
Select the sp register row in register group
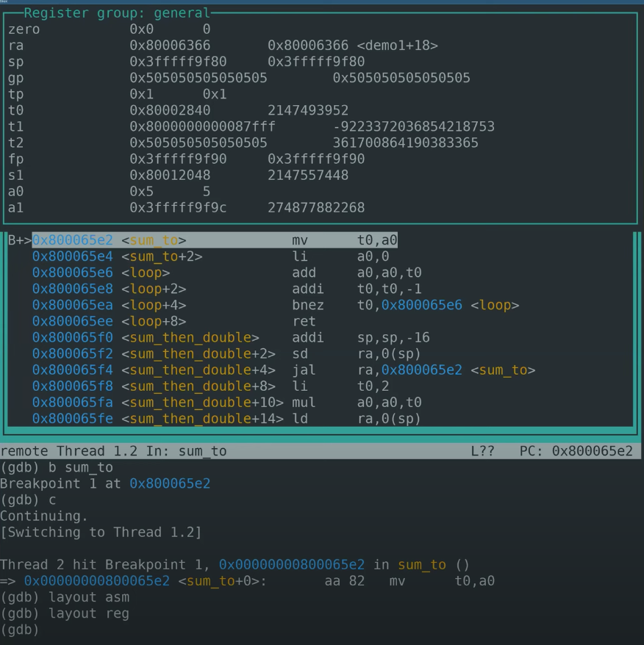(184, 62)
